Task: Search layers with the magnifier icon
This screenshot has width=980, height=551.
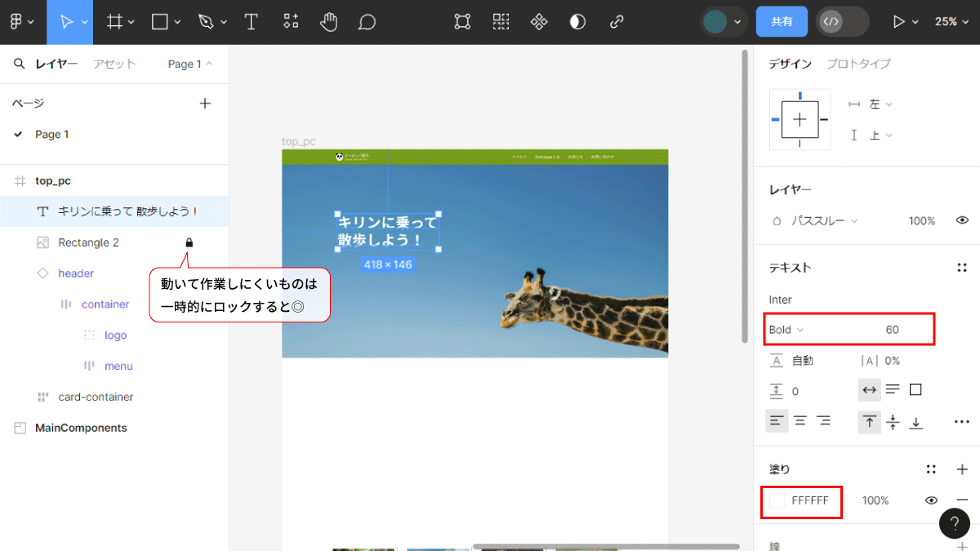Action: coord(20,64)
